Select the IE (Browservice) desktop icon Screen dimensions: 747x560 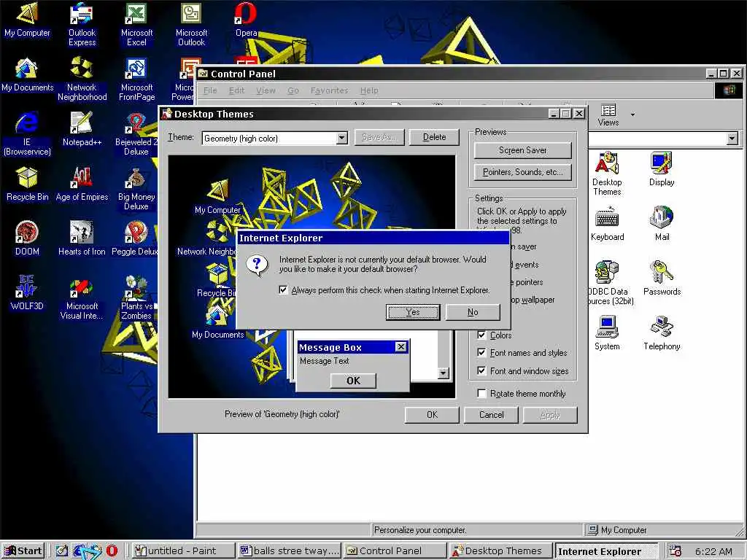coord(27,133)
